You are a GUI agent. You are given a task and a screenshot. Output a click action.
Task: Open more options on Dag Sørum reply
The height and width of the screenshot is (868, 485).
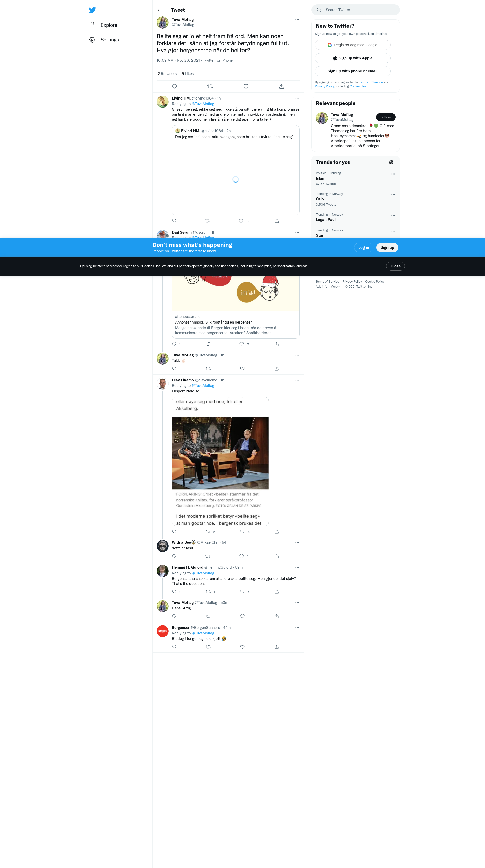(x=297, y=232)
